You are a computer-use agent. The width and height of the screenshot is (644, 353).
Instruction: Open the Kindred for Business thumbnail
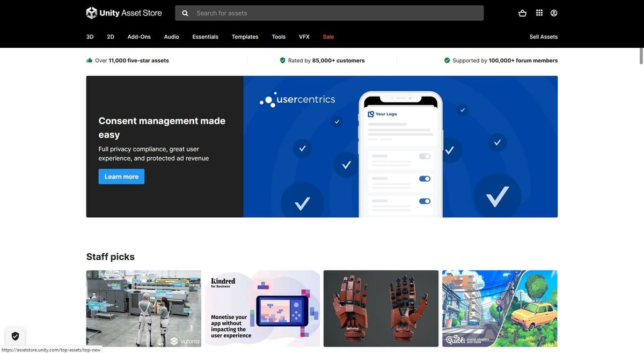coord(262,308)
